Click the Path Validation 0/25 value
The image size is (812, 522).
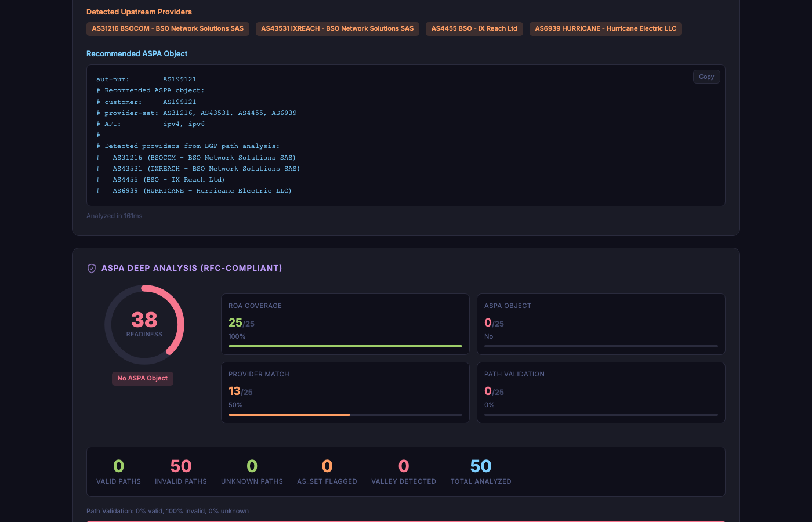(x=494, y=391)
